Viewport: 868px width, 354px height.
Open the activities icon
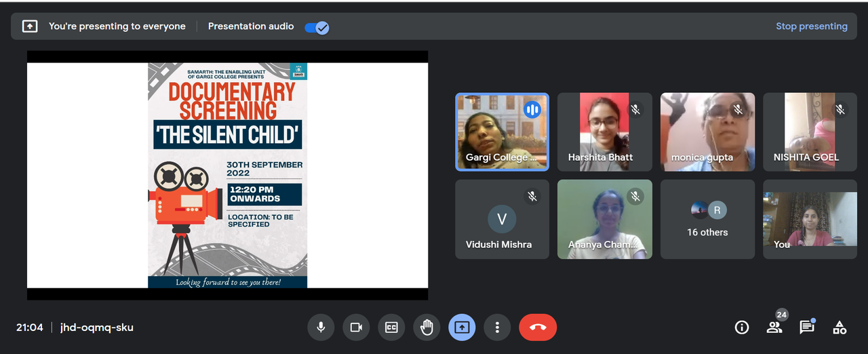[x=840, y=328]
